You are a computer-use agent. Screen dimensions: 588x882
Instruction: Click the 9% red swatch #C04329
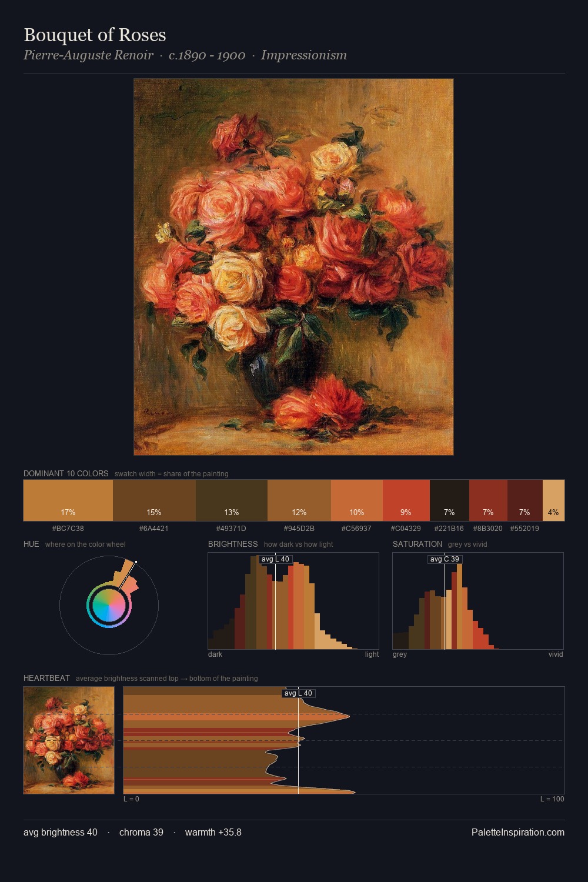pos(406,500)
